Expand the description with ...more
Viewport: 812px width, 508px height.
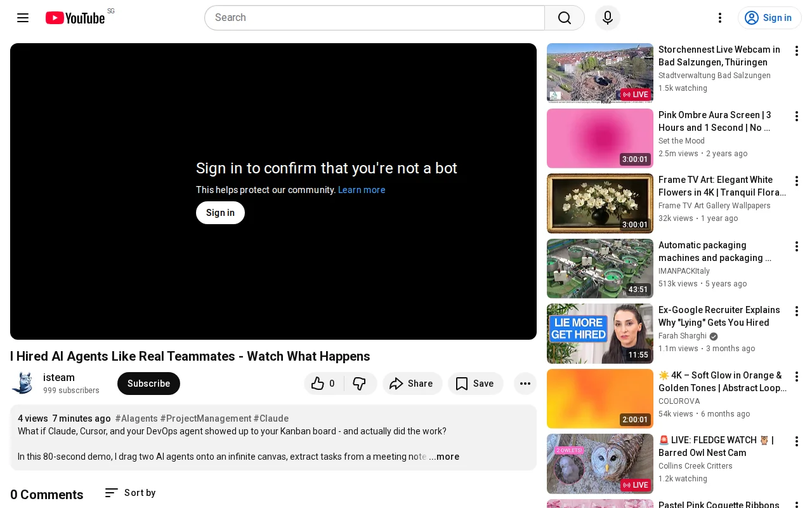(444, 457)
